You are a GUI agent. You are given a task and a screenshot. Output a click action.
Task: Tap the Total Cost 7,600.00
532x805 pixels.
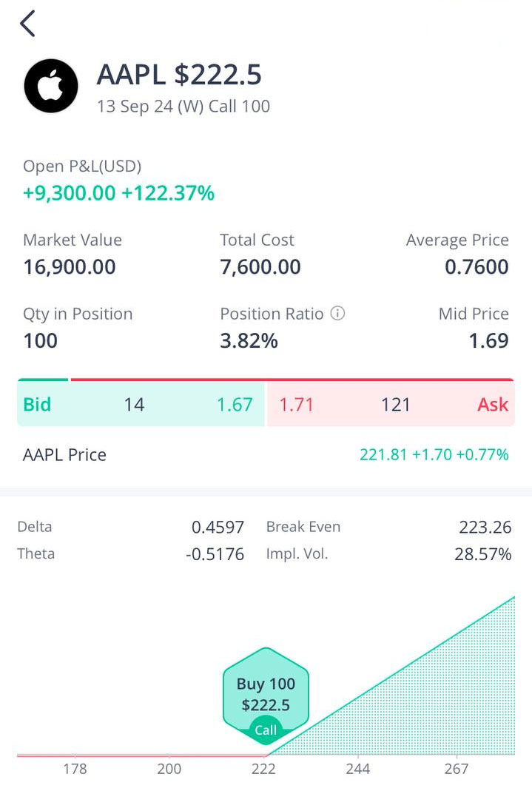(x=260, y=267)
